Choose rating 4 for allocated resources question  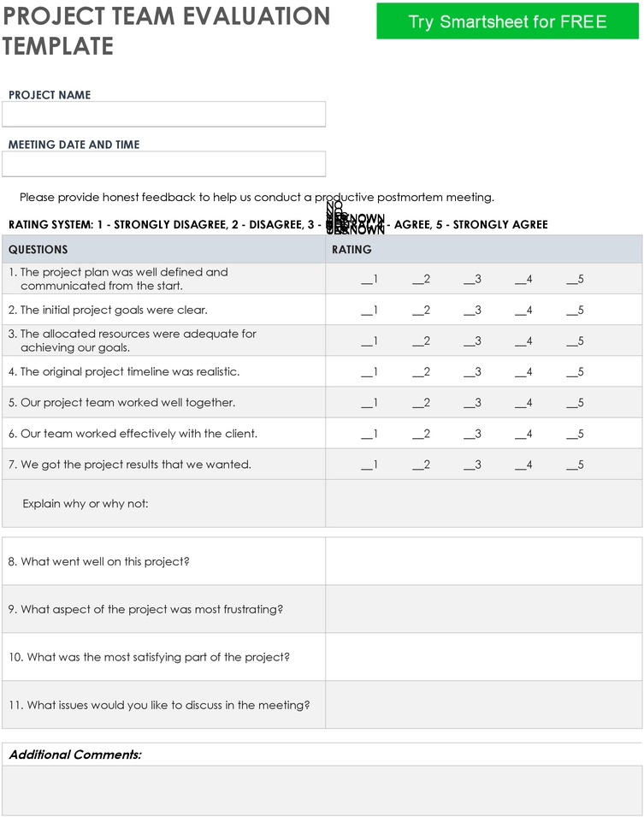[x=523, y=340]
